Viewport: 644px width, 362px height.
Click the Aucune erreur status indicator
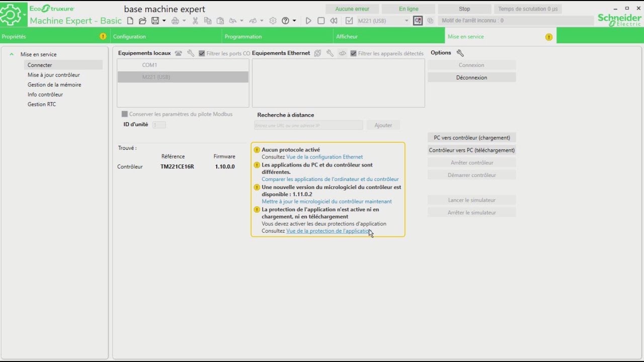pyautogui.click(x=352, y=9)
